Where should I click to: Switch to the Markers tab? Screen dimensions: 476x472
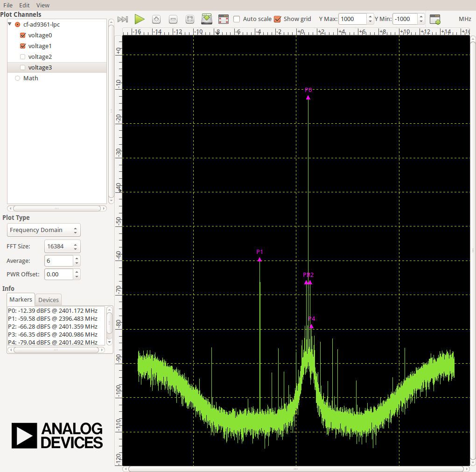21,299
